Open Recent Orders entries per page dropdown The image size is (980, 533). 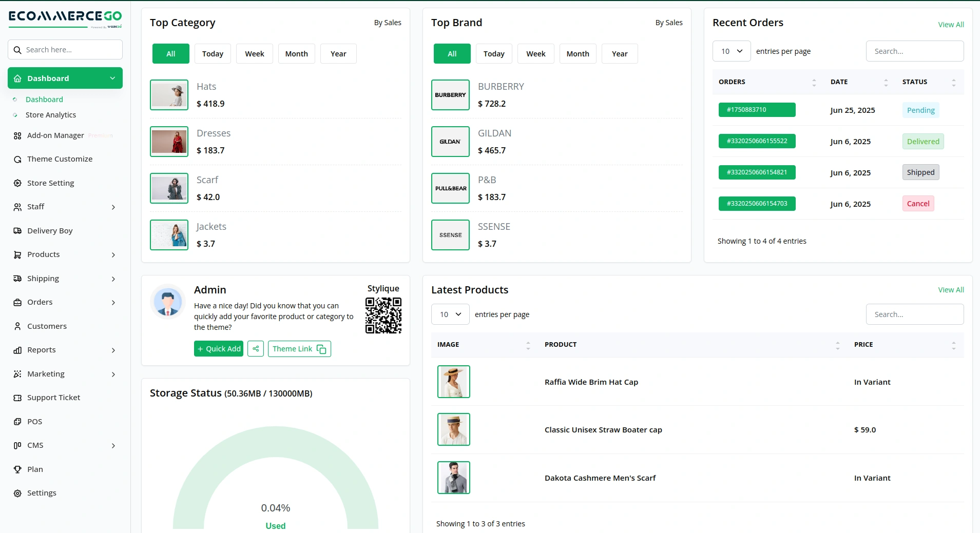pos(732,51)
